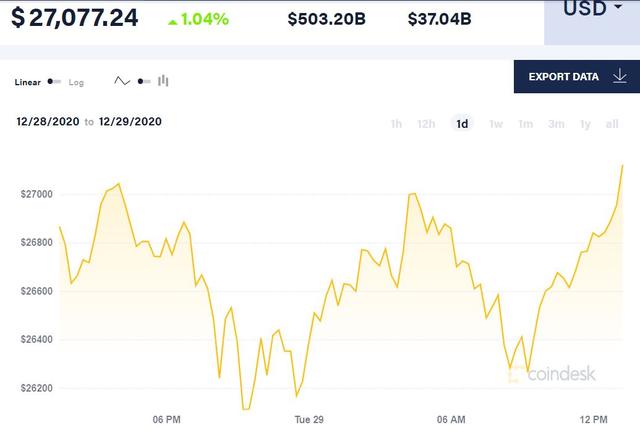Show the all-time range
This screenshot has width=640, height=433.
coord(612,124)
